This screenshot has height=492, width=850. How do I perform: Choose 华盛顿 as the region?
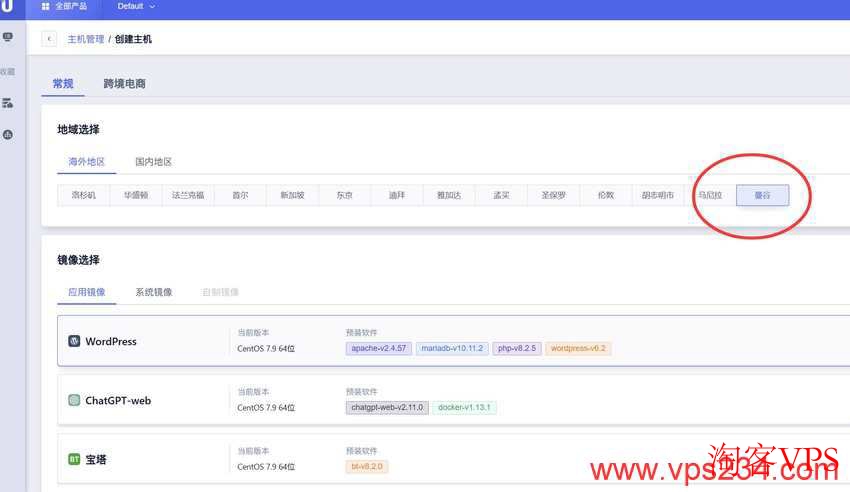coord(136,195)
